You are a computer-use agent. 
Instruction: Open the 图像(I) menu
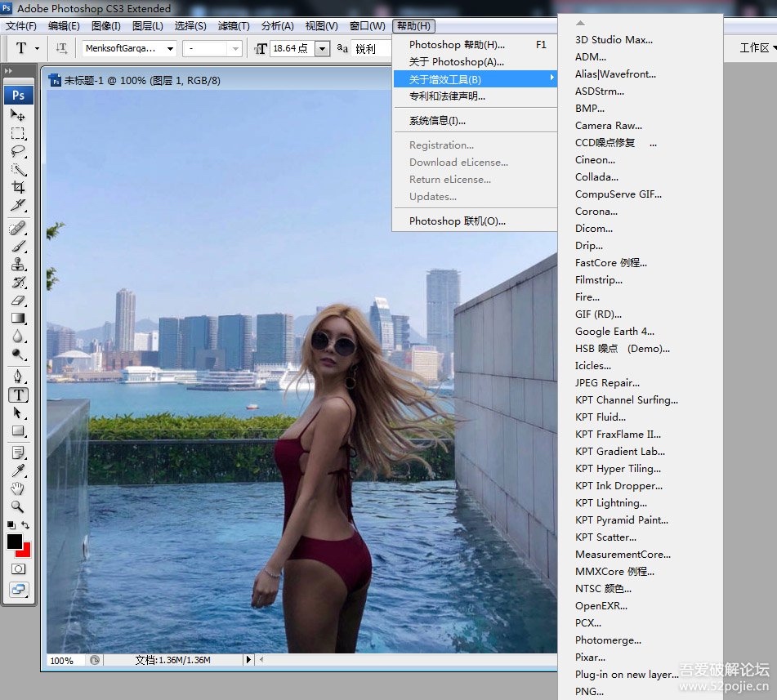point(106,26)
